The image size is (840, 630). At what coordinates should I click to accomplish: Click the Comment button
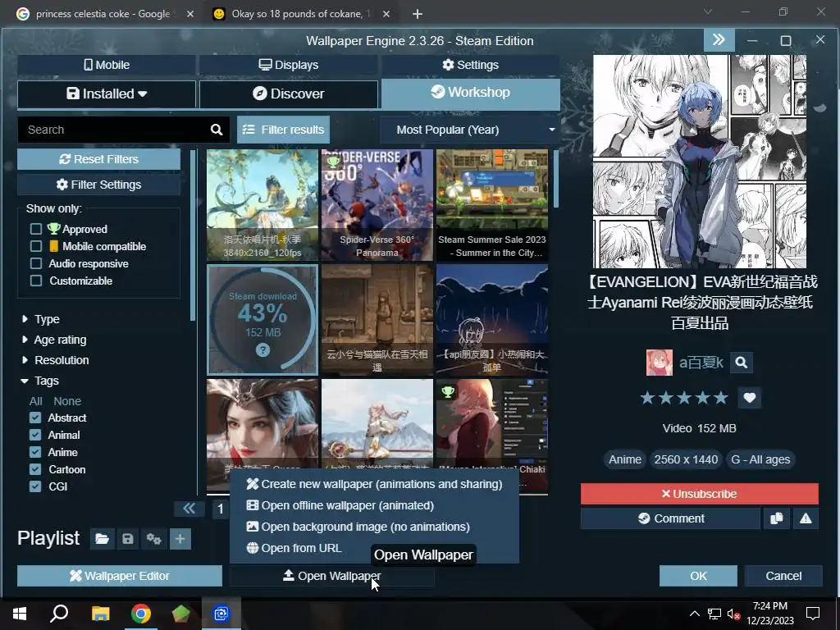pyautogui.click(x=671, y=518)
